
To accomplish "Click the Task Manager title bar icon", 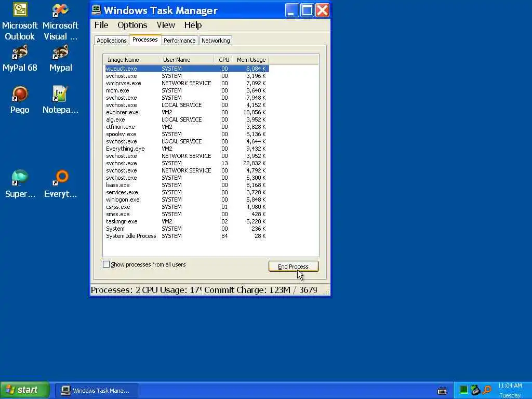I will click(x=96, y=10).
